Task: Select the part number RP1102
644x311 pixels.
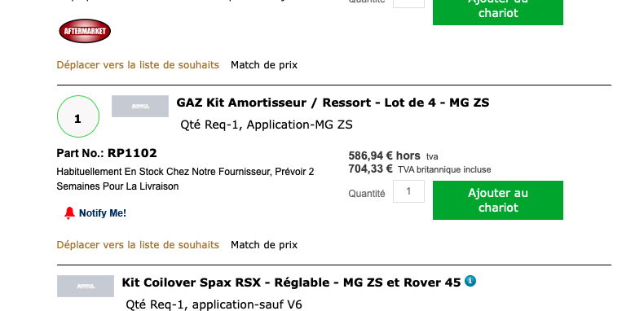Action: coord(132,153)
